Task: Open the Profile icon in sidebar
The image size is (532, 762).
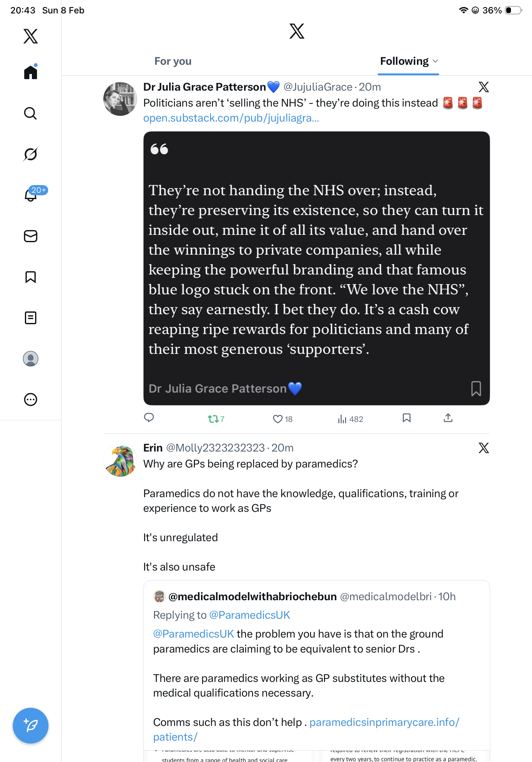Action: [x=31, y=359]
